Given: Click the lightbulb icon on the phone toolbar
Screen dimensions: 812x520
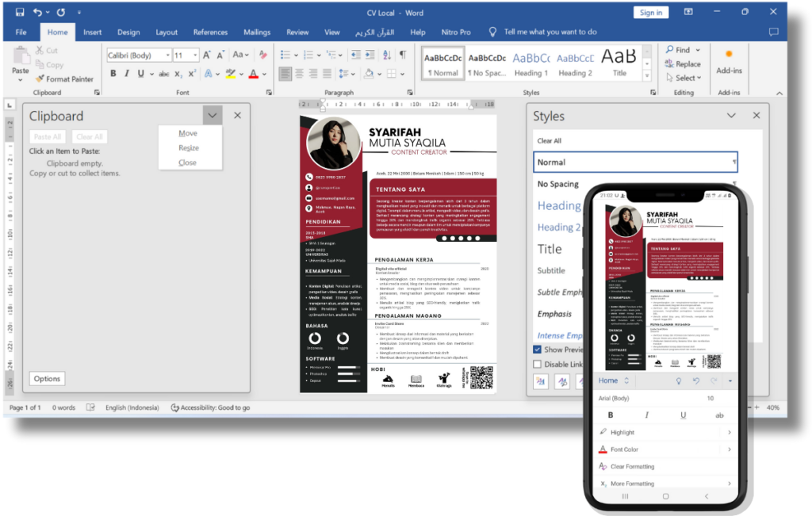Looking at the screenshot, I should coord(679,380).
